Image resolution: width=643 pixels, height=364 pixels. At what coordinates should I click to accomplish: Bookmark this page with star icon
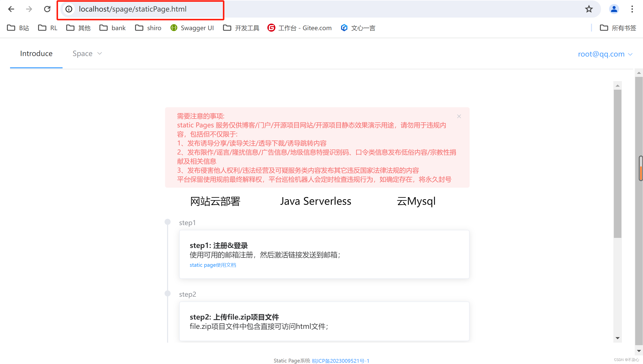tap(589, 9)
